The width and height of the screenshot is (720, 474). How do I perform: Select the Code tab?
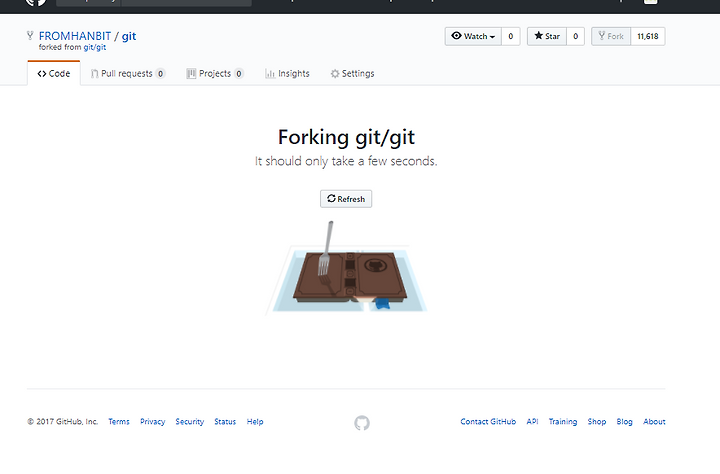coord(54,73)
